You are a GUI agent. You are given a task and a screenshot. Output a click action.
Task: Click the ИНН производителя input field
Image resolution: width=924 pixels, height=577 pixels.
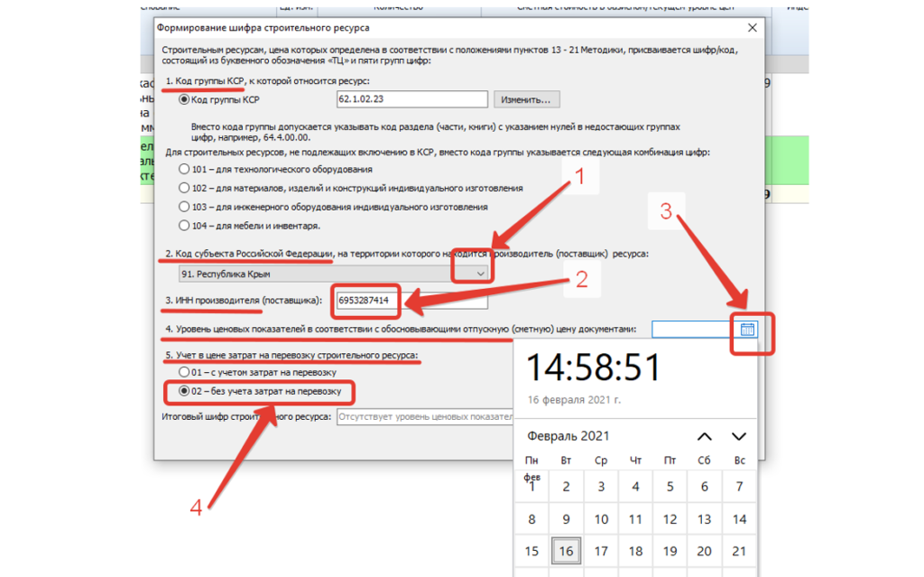[x=410, y=300]
